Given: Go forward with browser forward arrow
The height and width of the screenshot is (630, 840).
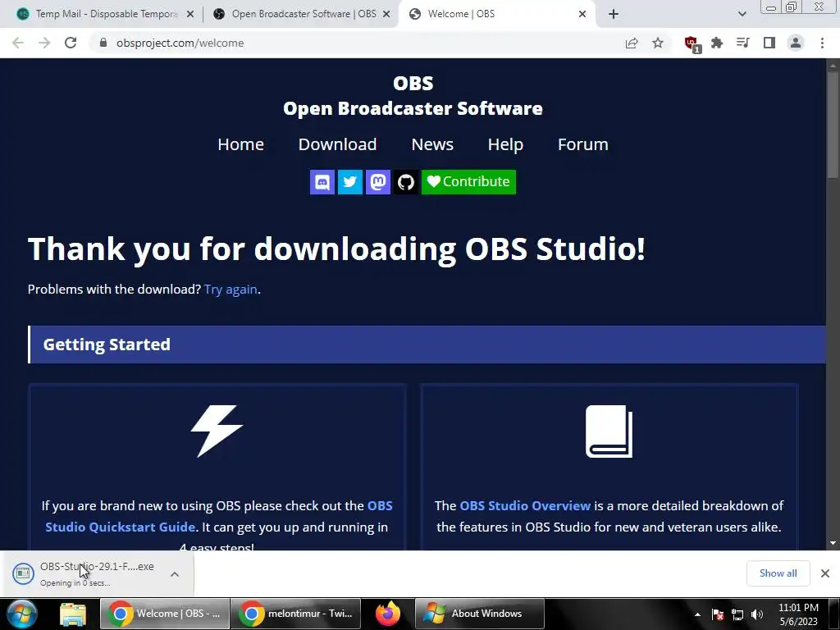Looking at the screenshot, I should pyautogui.click(x=44, y=43).
